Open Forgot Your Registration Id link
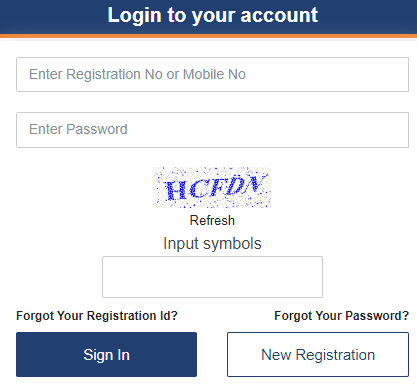This screenshot has width=417, height=389. pyautogui.click(x=97, y=316)
